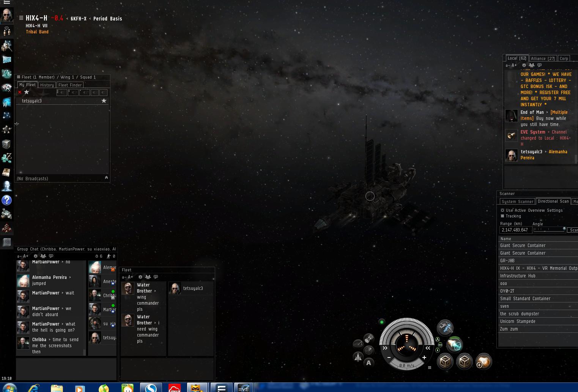Open the Neocom help question mark
The height and width of the screenshot is (392, 578).
click(7, 200)
